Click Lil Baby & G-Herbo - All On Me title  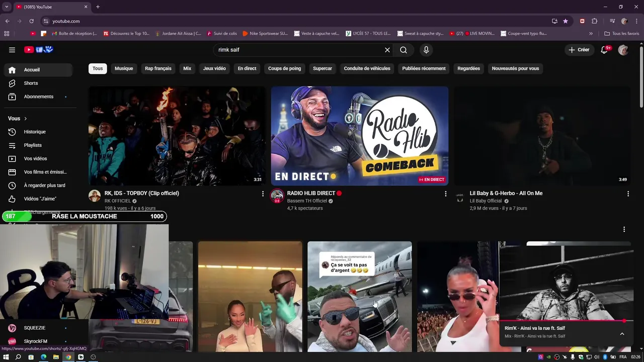tap(506, 193)
